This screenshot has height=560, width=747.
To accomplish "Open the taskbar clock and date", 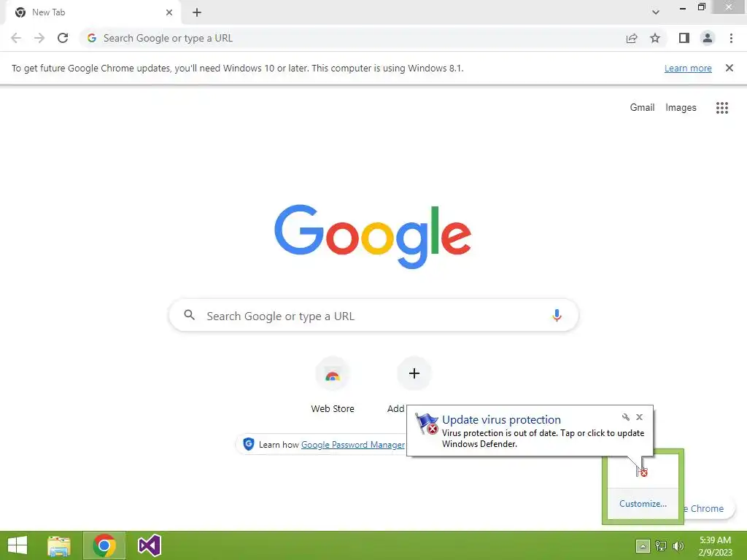I will [x=715, y=546].
